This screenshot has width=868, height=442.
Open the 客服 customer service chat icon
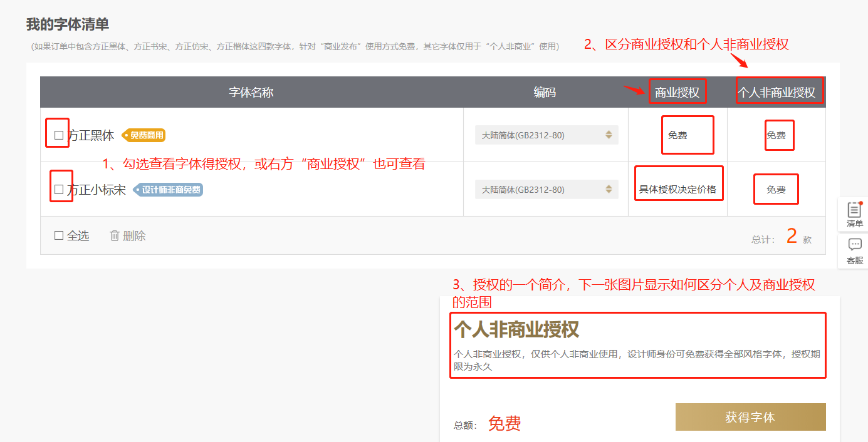pos(854,250)
